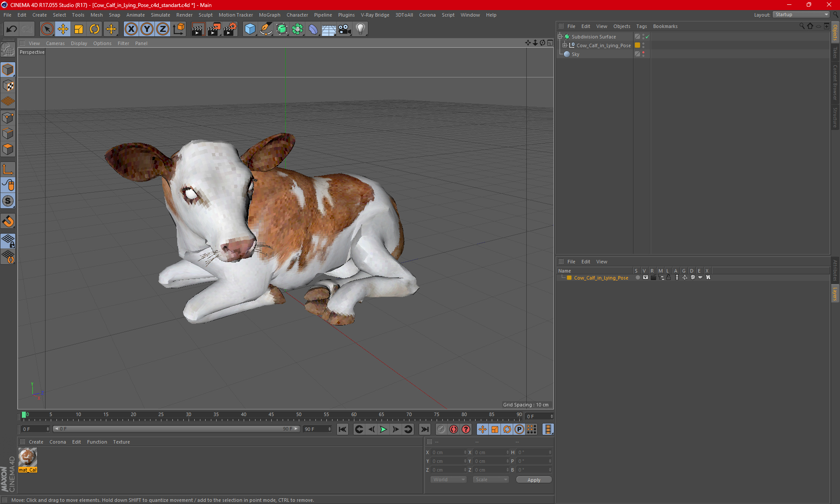Screen dimensions: 840x504
Task: Click the orange layer color swatch for Cow_Calf_in_Lying_Pose
Action: 569,278
